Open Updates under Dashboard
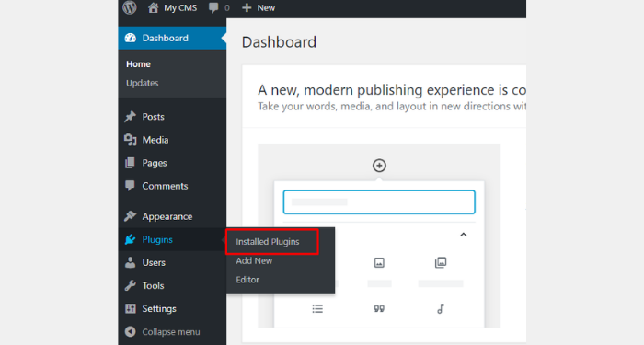The width and height of the screenshot is (644, 345). click(142, 83)
